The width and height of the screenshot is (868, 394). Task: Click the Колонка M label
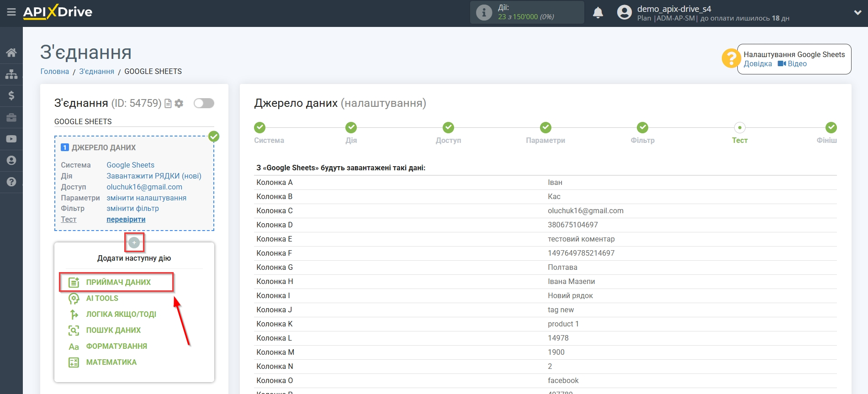point(275,352)
